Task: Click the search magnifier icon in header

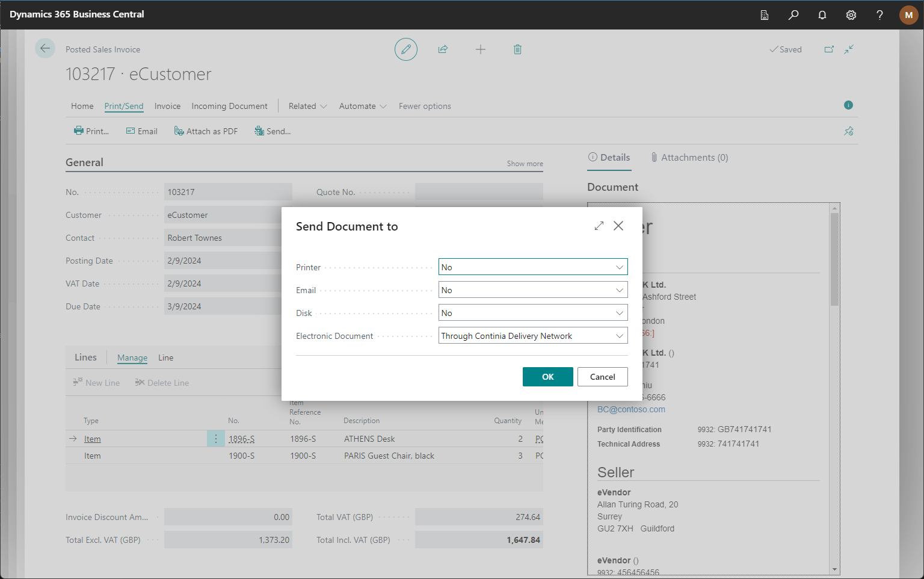Action: 793,15
